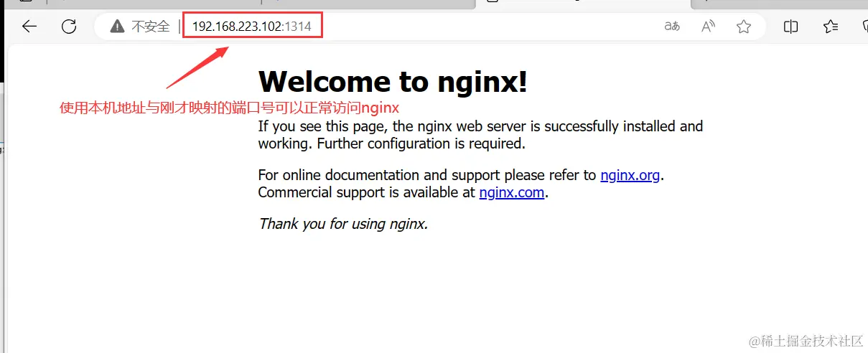The image size is (868, 353).
Task: Click the 'For online documentation' text
Action: (427, 175)
